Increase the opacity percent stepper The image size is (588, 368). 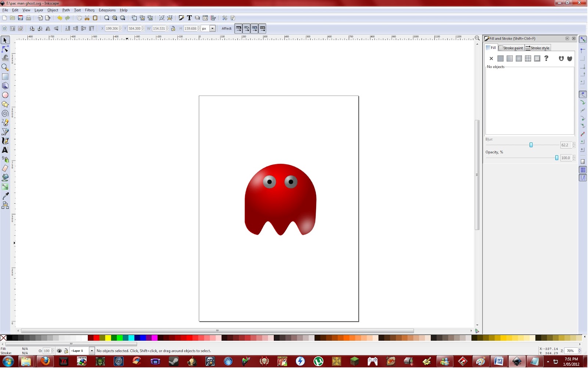(574, 156)
